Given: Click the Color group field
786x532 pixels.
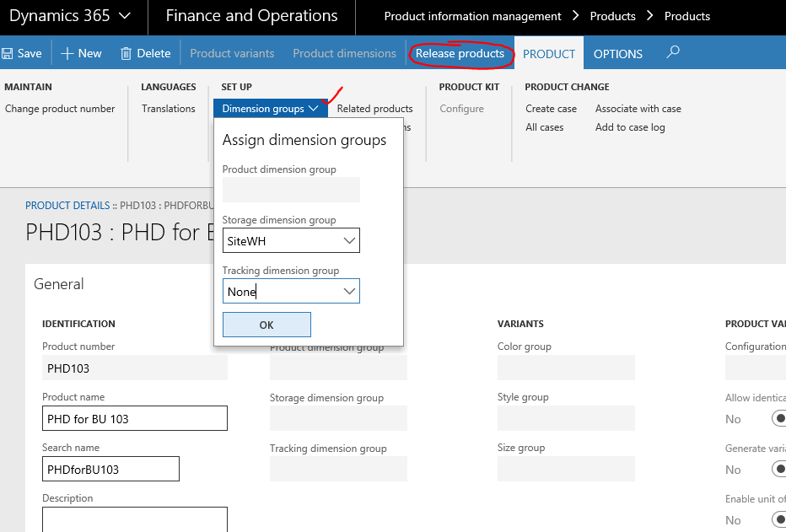Looking at the screenshot, I should coord(566,368).
